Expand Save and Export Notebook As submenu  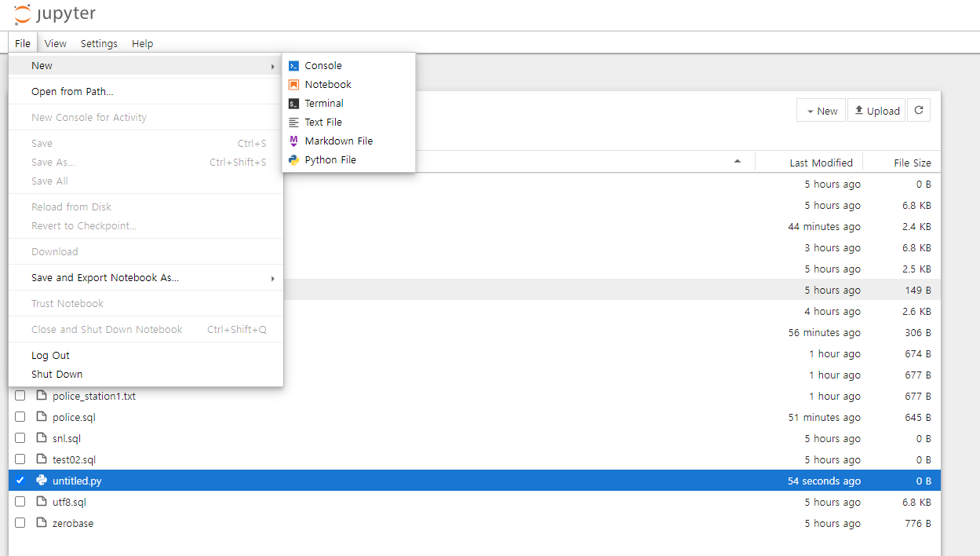(x=272, y=278)
